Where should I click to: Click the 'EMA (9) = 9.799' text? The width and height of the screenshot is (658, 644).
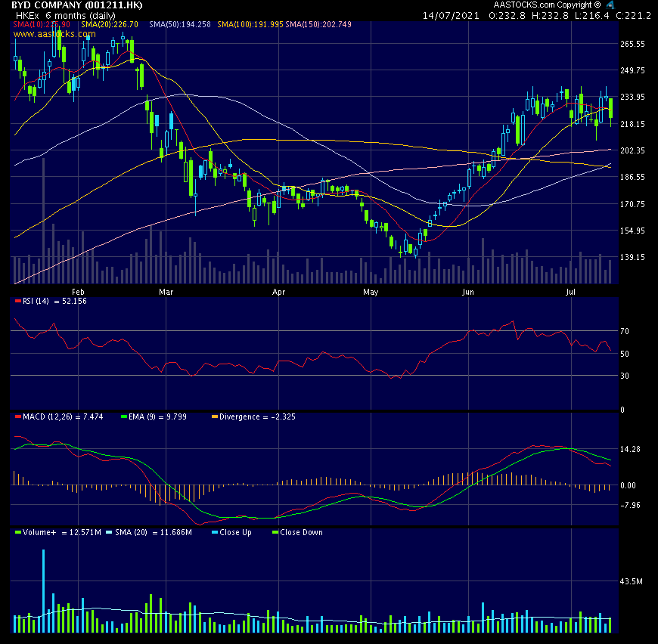pos(157,416)
